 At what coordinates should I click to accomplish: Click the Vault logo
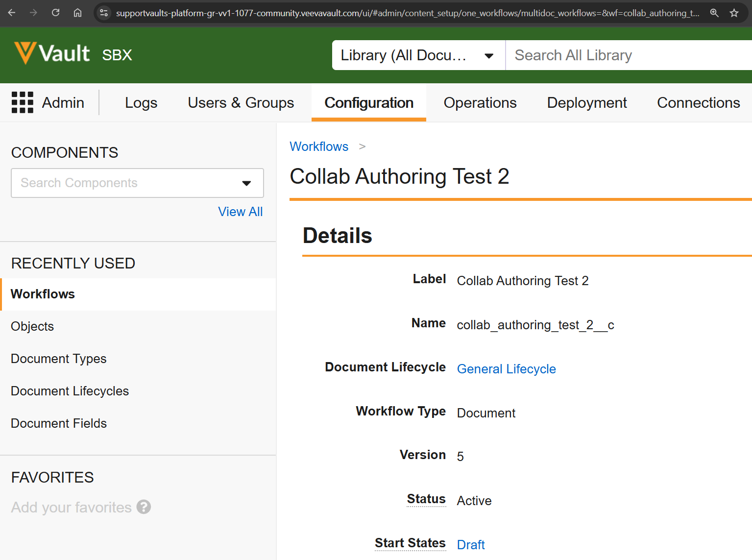[52, 53]
